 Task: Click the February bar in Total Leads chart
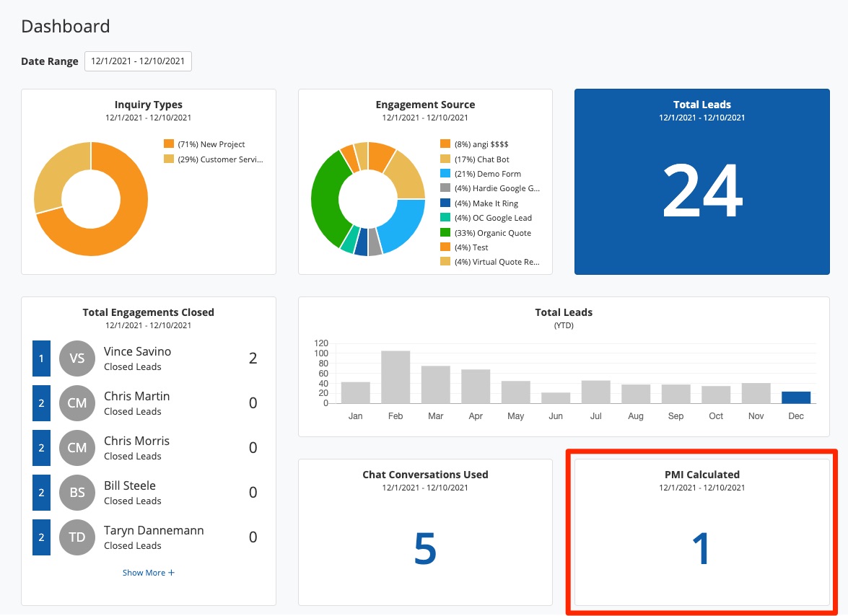pyautogui.click(x=395, y=377)
